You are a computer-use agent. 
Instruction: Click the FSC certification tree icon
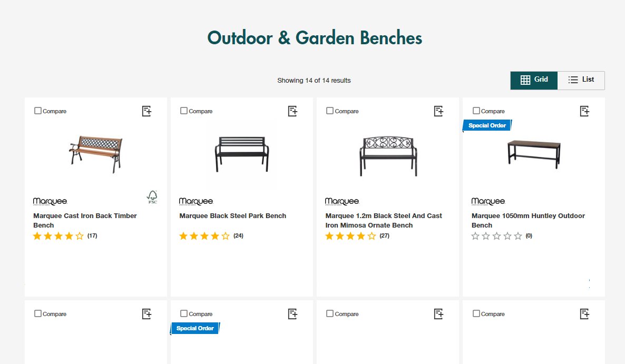(x=152, y=196)
